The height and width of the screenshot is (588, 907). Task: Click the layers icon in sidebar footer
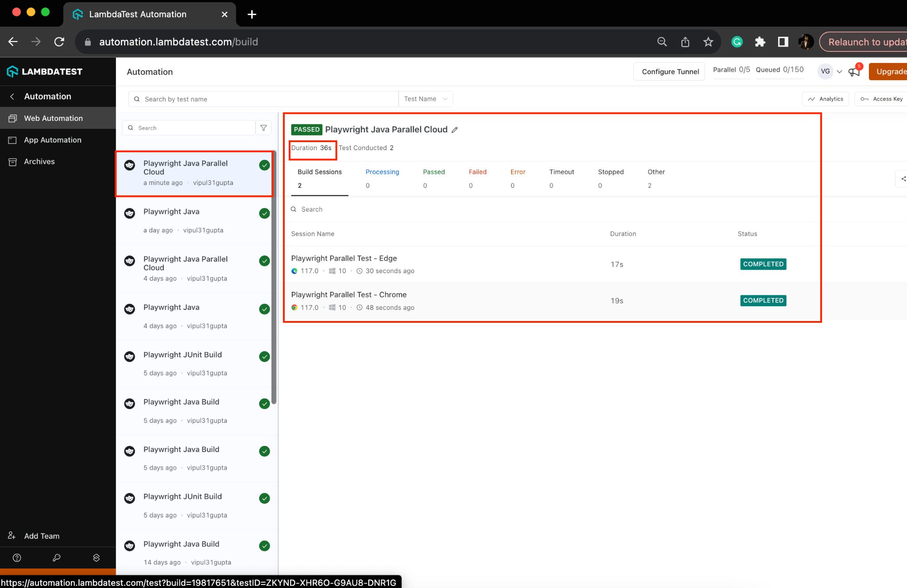96,558
